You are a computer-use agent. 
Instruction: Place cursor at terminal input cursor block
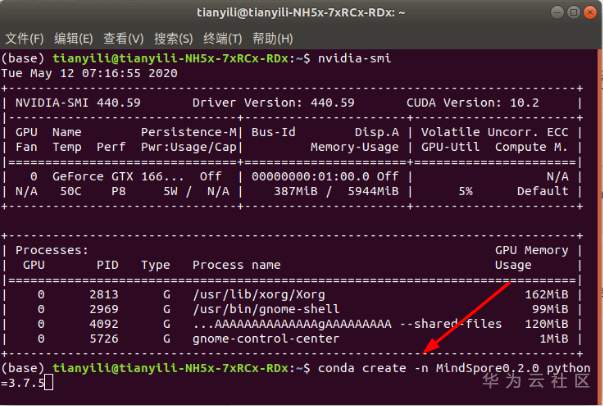pos(49,383)
